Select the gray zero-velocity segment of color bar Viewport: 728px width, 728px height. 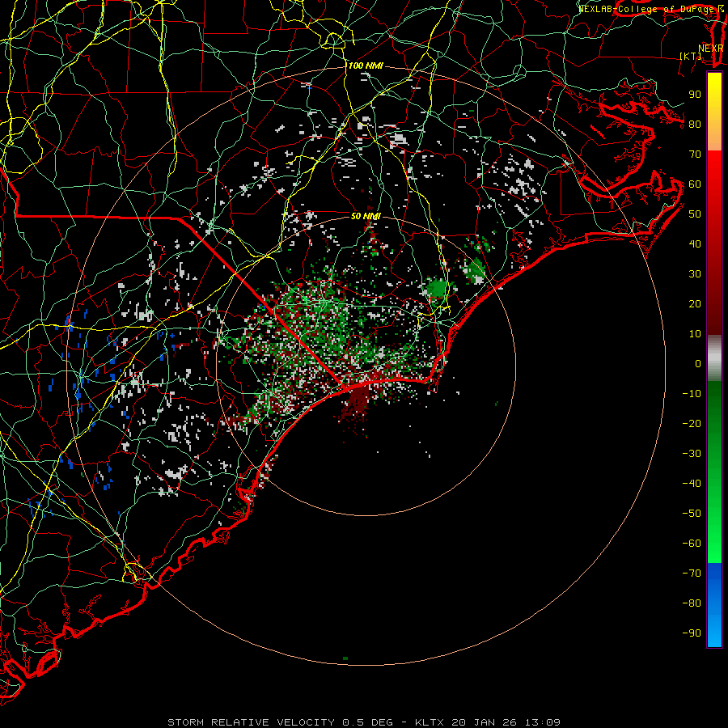tap(714, 358)
